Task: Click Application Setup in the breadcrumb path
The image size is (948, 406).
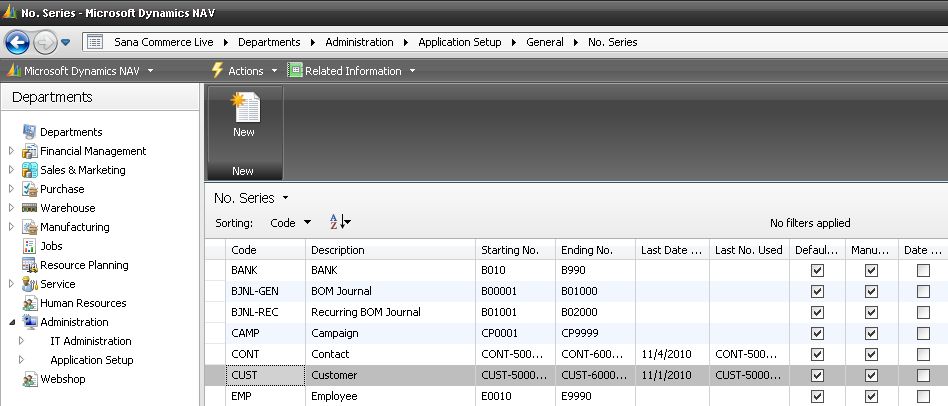Action: (459, 42)
